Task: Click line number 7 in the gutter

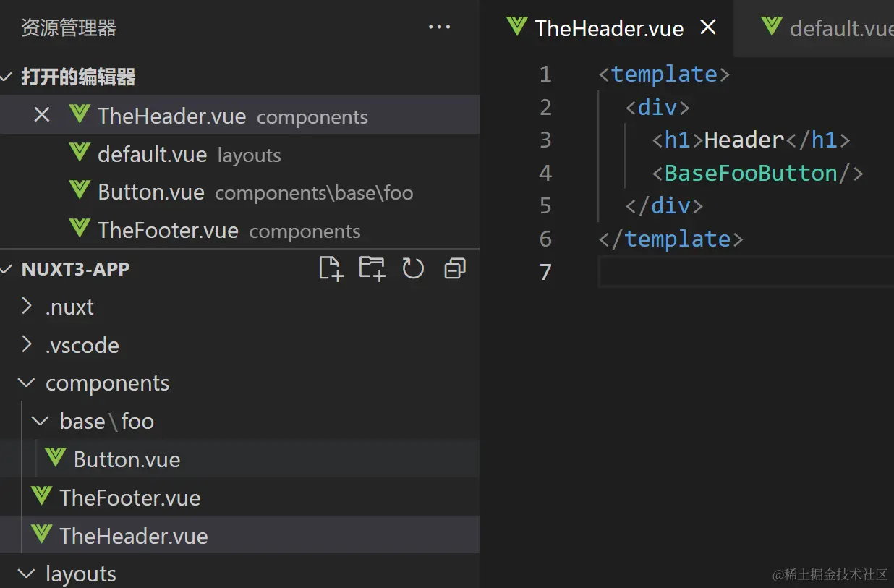Action: point(545,272)
